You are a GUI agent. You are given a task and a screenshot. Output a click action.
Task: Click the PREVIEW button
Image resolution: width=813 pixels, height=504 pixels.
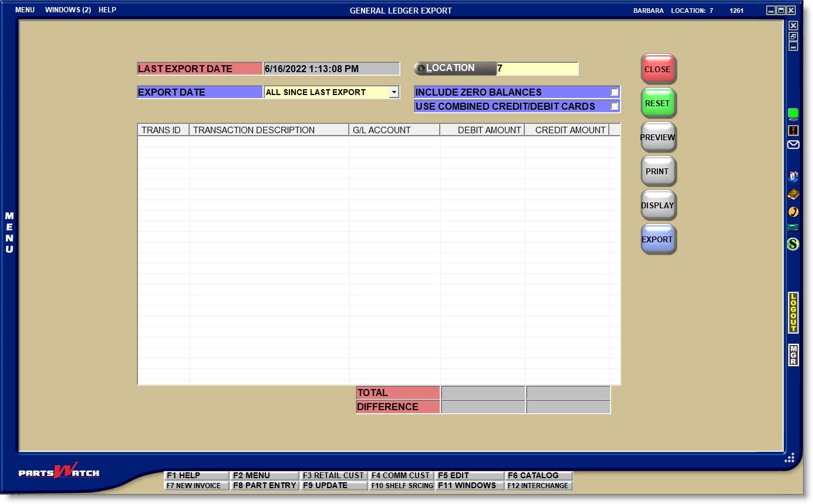tap(657, 137)
